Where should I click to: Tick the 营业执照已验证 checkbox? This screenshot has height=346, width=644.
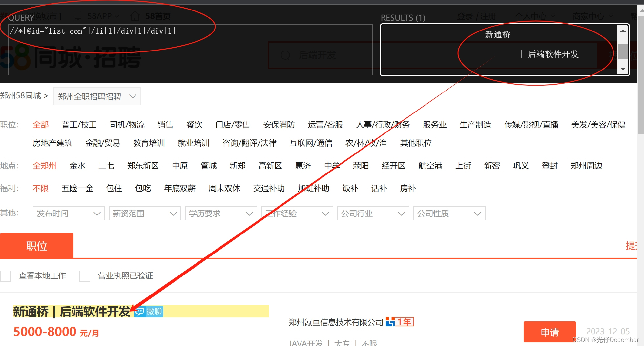[x=85, y=276]
